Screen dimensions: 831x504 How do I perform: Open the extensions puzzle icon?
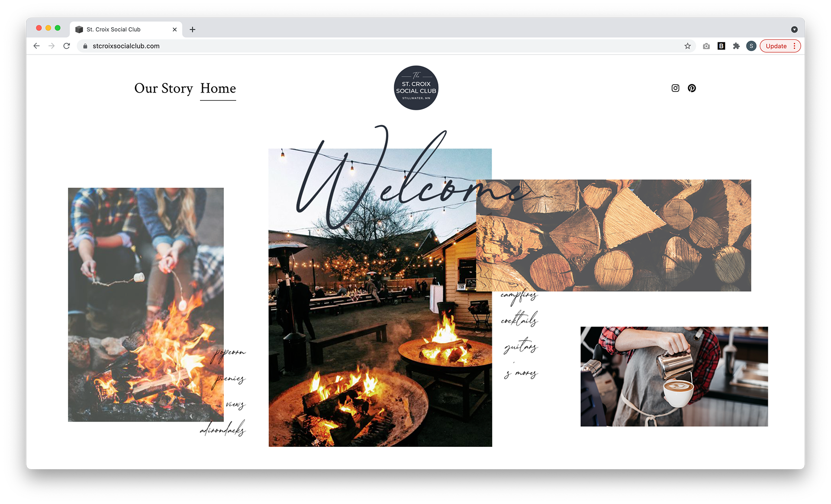[736, 46]
